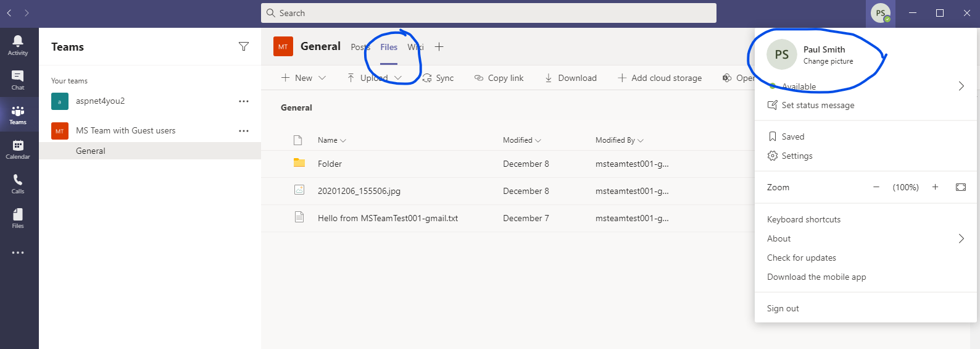Go forward with the forward arrow
The width and height of the screenshot is (980, 349).
coord(27,13)
